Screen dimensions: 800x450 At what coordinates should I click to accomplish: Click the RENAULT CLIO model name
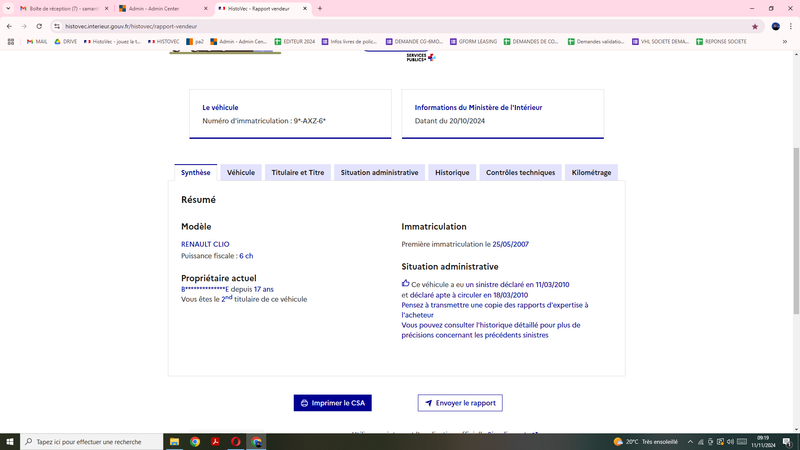[x=205, y=244]
